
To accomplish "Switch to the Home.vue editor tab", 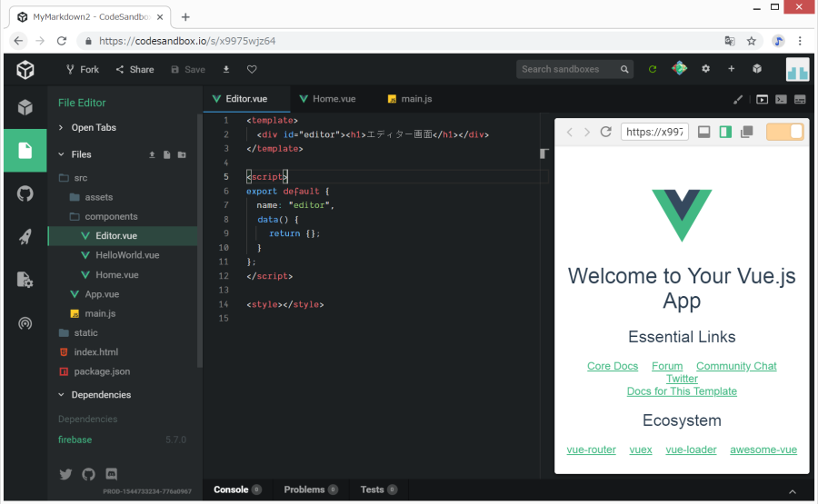I will [333, 99].
